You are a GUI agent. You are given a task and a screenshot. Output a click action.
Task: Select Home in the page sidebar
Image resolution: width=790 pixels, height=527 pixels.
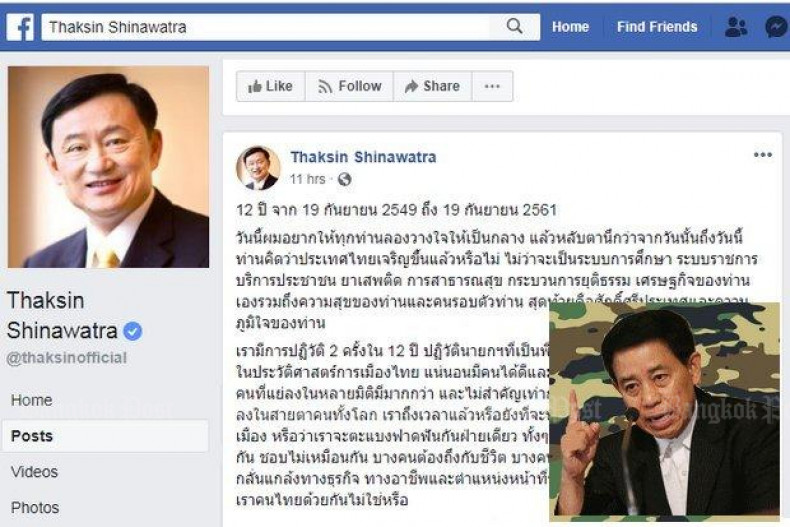[x=32, y=400]
